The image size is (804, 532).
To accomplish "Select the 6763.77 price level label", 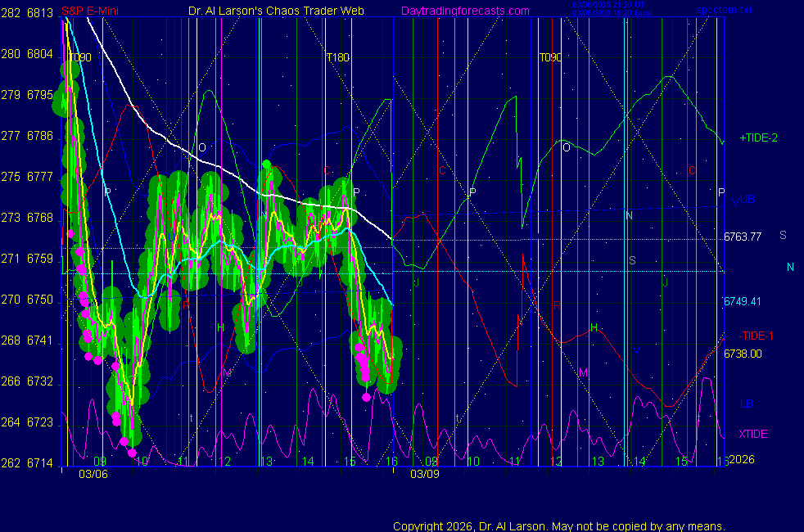I will 743,237.
